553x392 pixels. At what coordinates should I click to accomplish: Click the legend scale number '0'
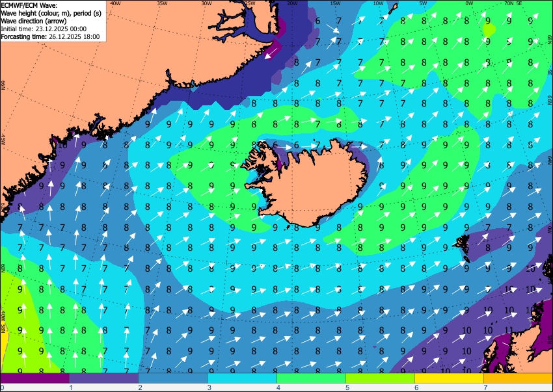click(x=3, y=387)
